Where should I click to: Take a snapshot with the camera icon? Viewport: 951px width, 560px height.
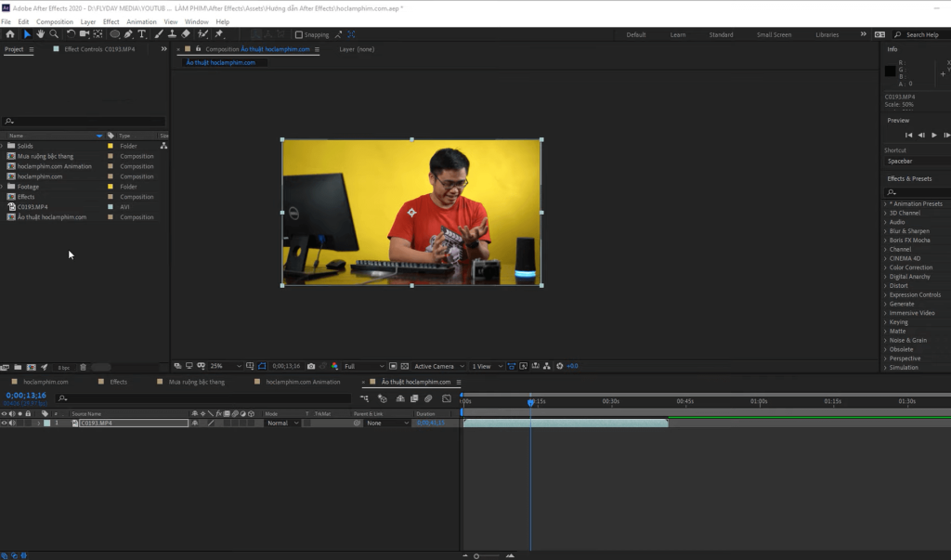point(311,366)
